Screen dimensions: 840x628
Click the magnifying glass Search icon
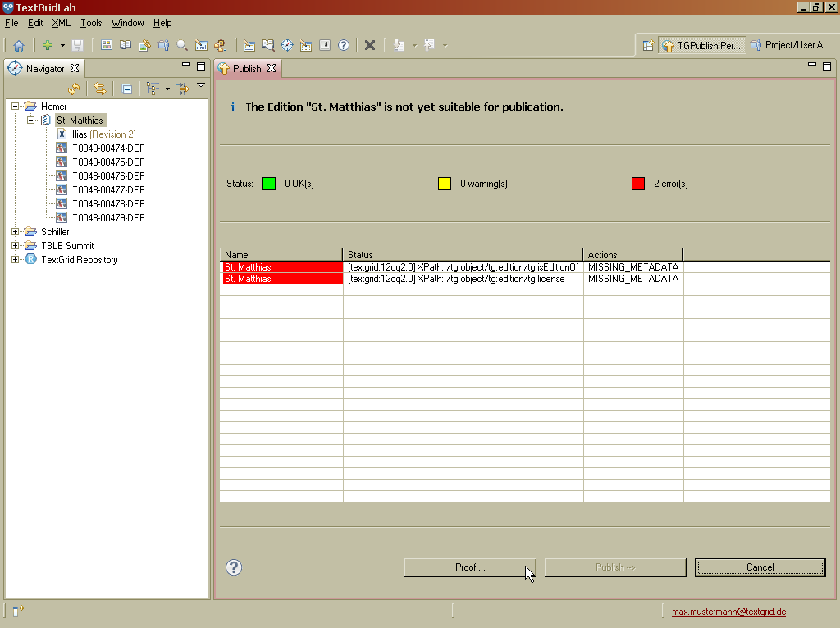point(182,46)
